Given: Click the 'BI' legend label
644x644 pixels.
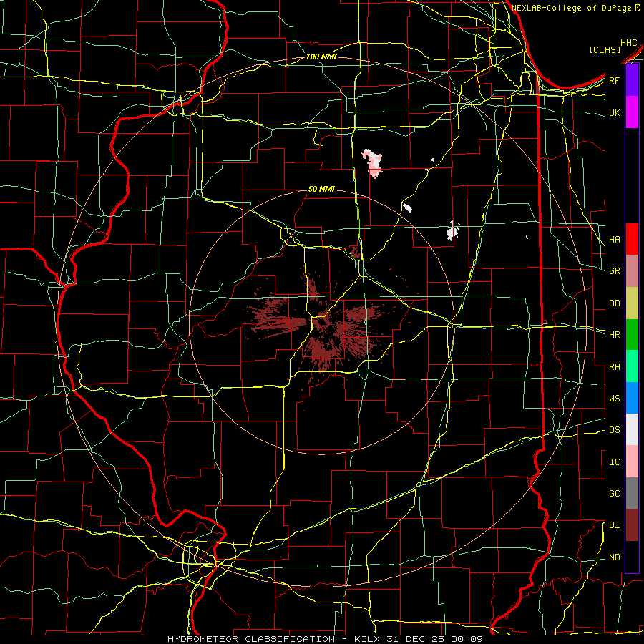Looking at the screenshot, I should pos(614,525).
